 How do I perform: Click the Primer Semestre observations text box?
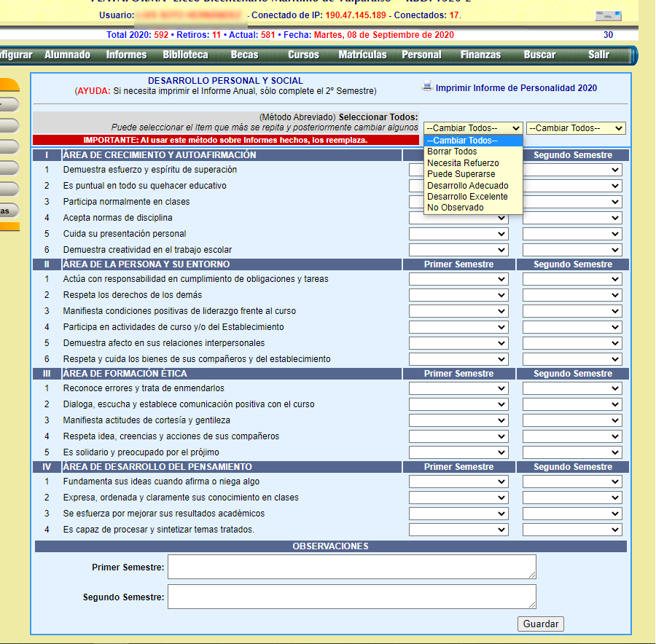click(x=352, y=567)
